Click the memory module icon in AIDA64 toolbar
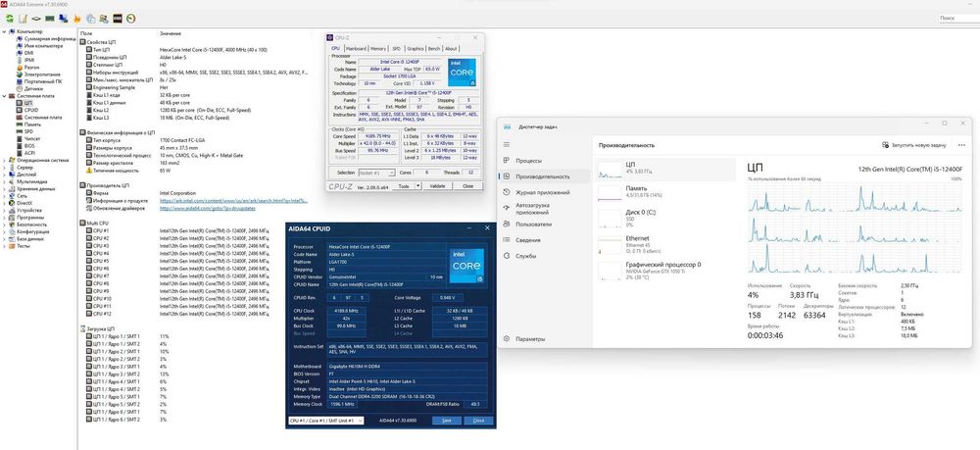The width and height of the screenshot is (980, 450). click(x=50, y=18)
